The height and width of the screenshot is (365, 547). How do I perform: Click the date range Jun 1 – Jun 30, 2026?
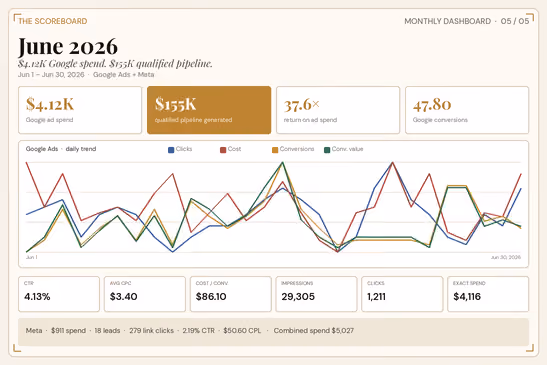pyautogui.click(x=51, y=75)
